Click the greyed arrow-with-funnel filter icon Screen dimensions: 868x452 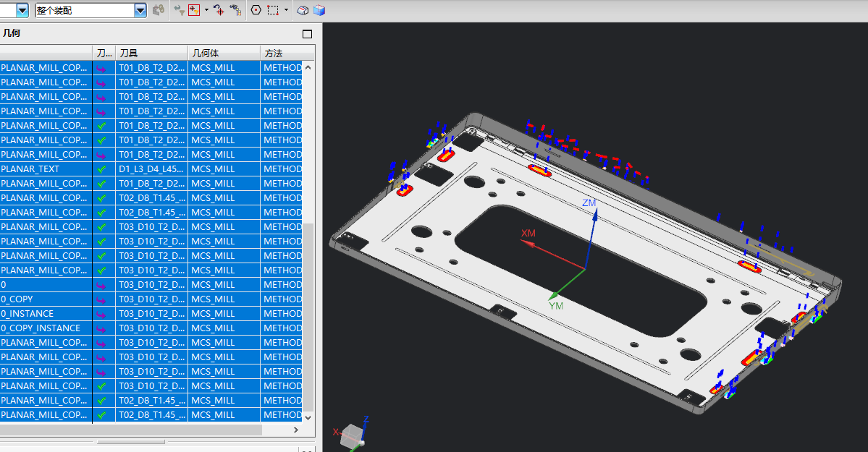(180, 10)
